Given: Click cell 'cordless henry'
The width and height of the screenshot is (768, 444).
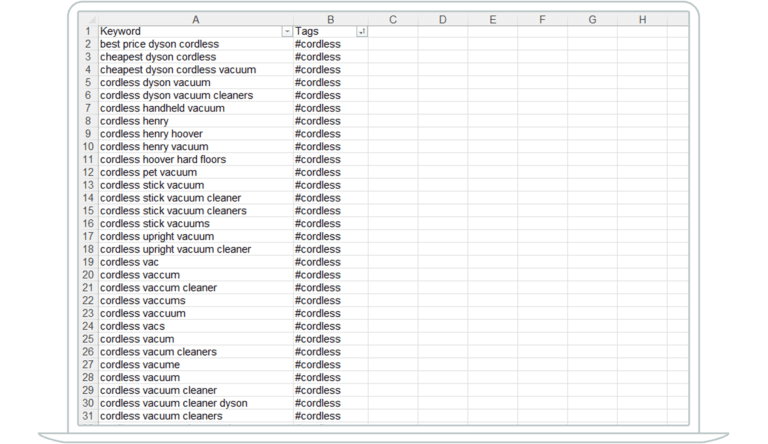Looking at the screenshot, I should pyautogui.click(x=195, y=121).
